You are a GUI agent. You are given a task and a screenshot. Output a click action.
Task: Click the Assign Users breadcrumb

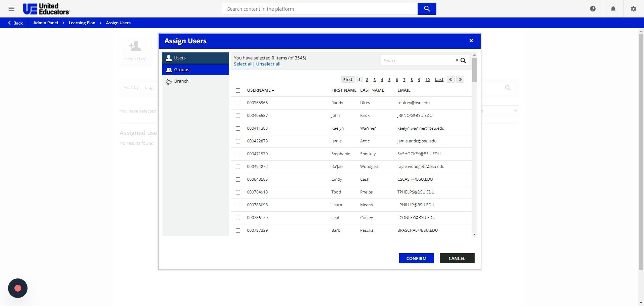tap(118, 23)
